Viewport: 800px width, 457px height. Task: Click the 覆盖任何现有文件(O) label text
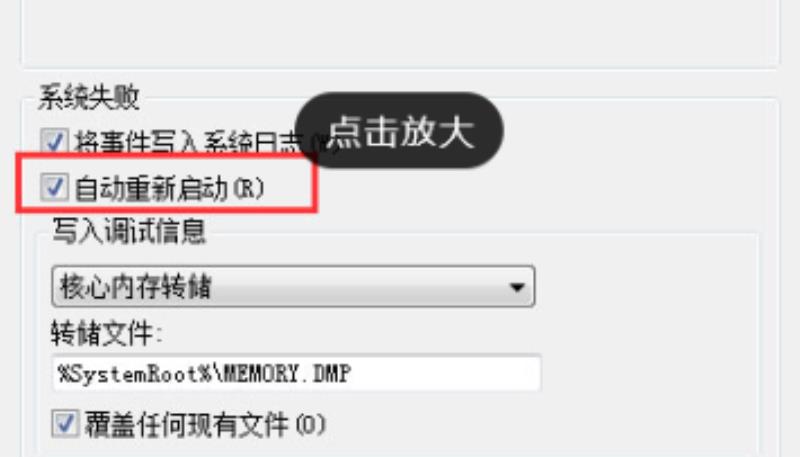tap(205, 424)
